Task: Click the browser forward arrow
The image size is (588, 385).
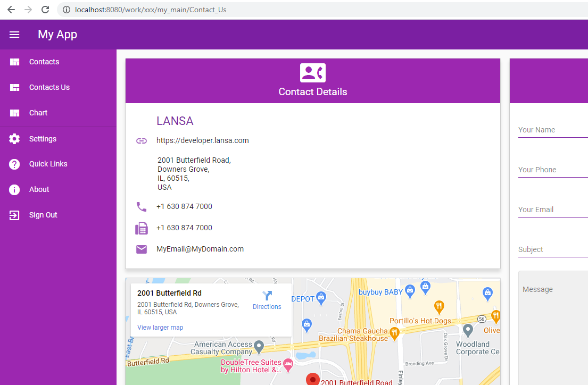Action: pos(28,10)
